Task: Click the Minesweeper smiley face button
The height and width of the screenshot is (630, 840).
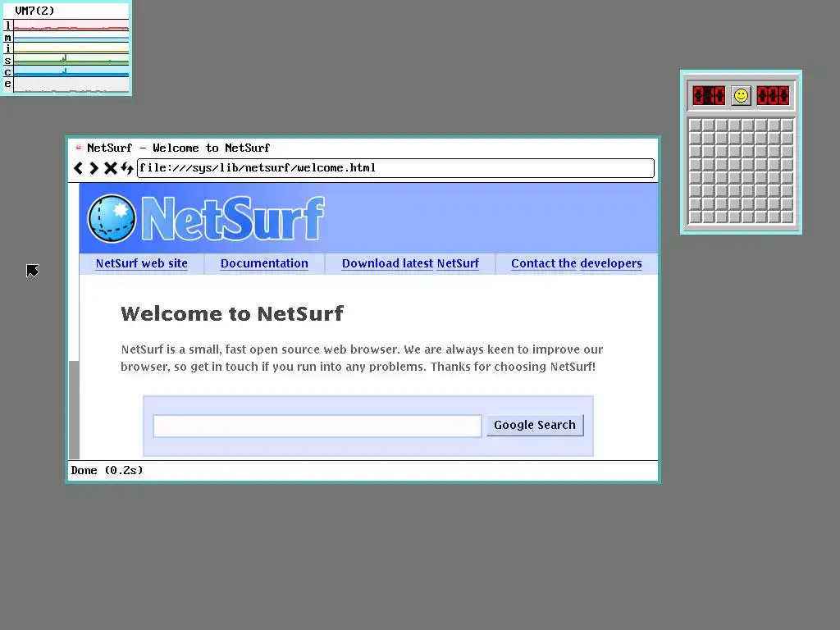Action: [741, 96]
